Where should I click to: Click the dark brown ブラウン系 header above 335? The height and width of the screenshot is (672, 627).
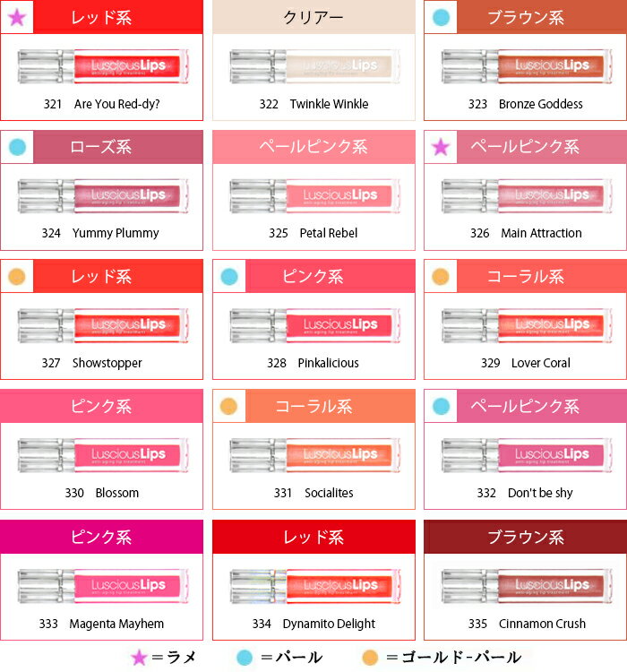pos(526,537)
